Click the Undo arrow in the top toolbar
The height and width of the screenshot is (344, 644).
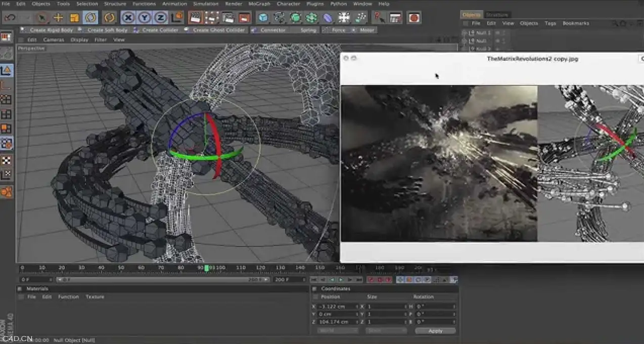pos(9,18)
